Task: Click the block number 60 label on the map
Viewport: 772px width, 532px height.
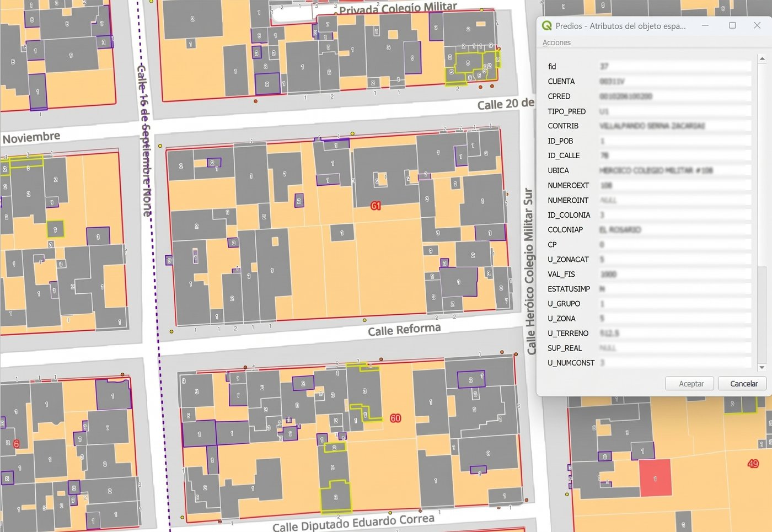Action: pos(395,418)
